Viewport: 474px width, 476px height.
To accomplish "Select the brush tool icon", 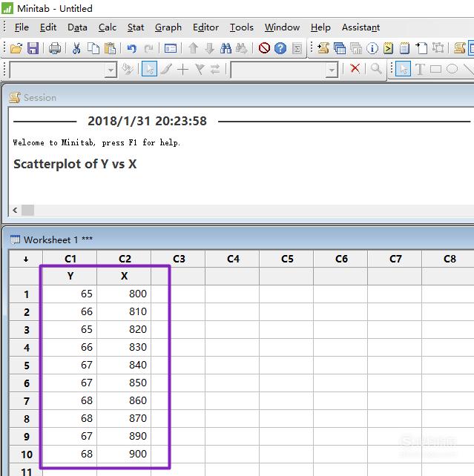I will [166, 69].
